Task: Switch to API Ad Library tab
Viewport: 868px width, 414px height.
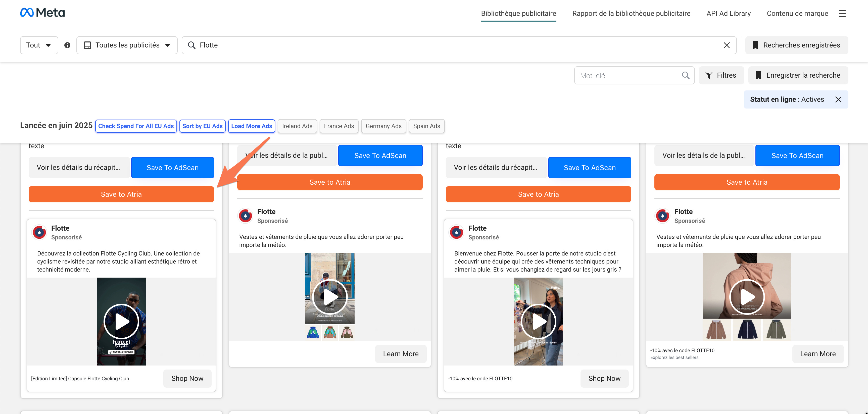Action: click(728, 14)
